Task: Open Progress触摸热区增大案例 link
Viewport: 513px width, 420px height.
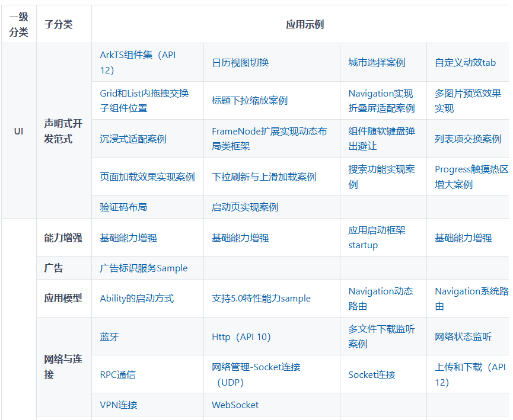Action: [471, 177]
